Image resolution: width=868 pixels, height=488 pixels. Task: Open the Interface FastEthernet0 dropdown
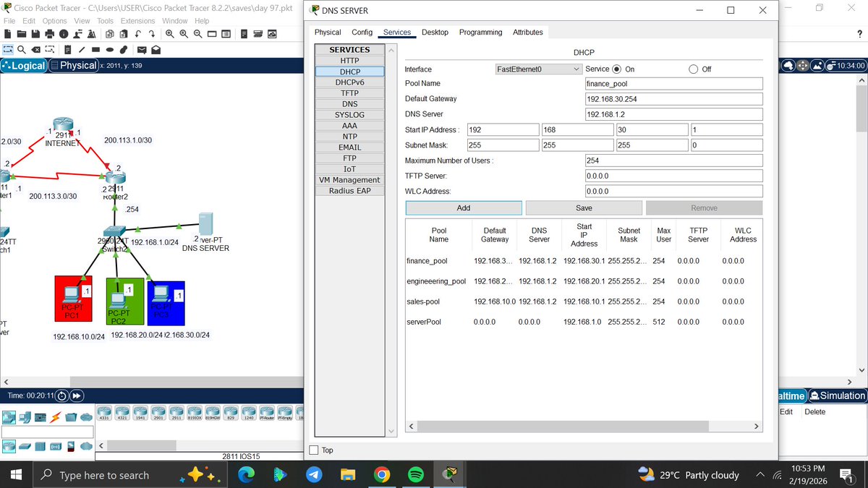pos(538,69)
